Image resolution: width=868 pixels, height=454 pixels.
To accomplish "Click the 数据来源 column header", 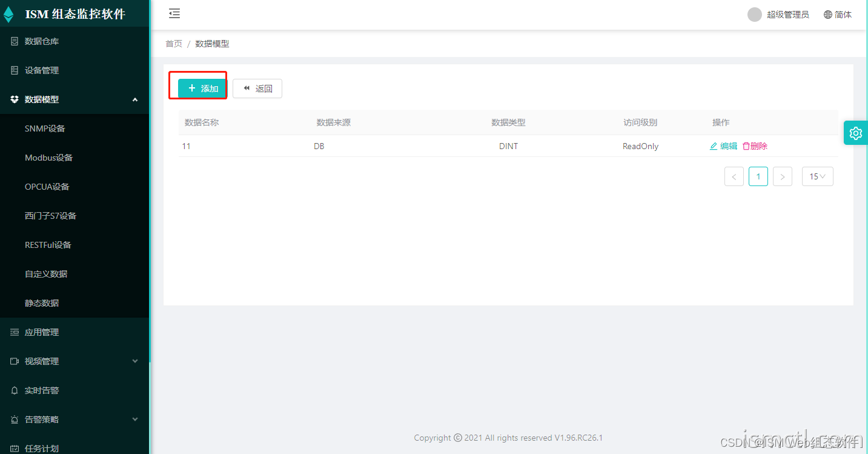I will tap(334, 122).
